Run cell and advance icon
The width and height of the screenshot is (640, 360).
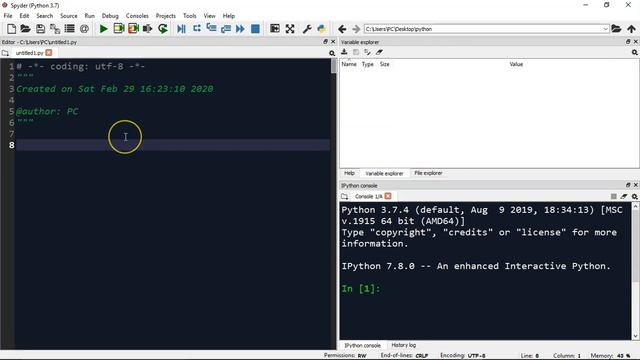pos(133,29)
